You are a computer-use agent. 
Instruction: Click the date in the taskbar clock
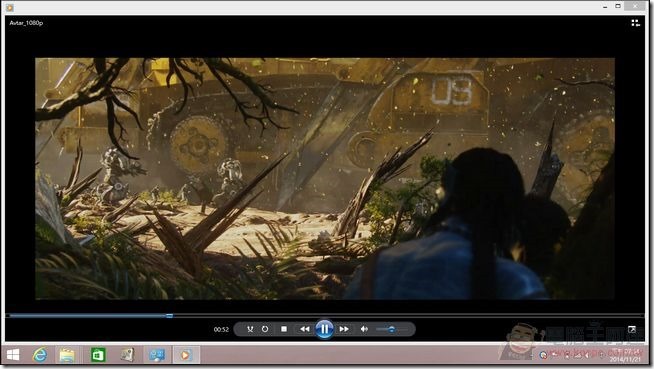[x=624, y=359]
